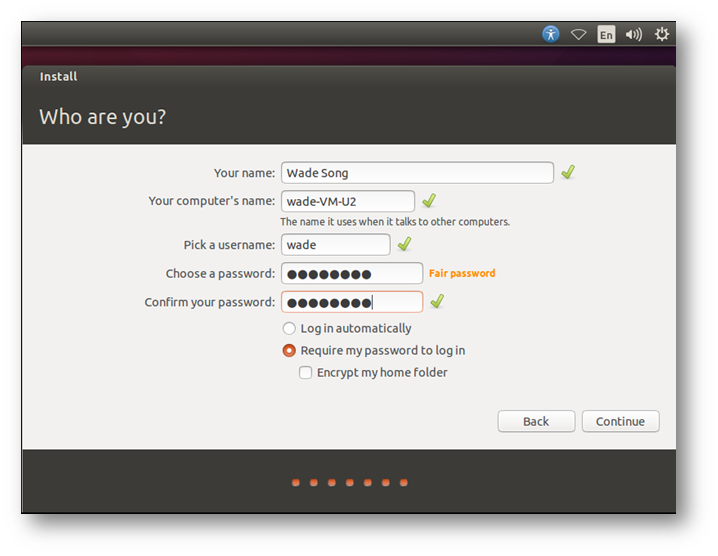Click the checkmark beside Your name
Screen dimensions: 718x556
[568, 172]
